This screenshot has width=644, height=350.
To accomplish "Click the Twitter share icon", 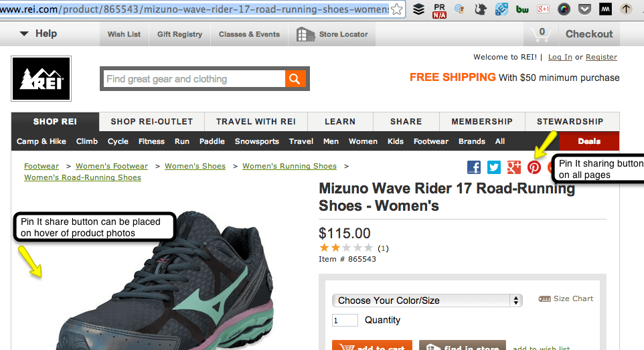I will click(494, 167).
